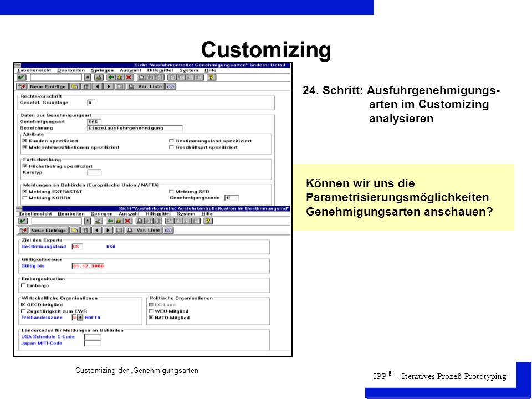Click the Gesetzl. Grundlage input field
The image size is (532, 399).
click(x=91, y=103)
